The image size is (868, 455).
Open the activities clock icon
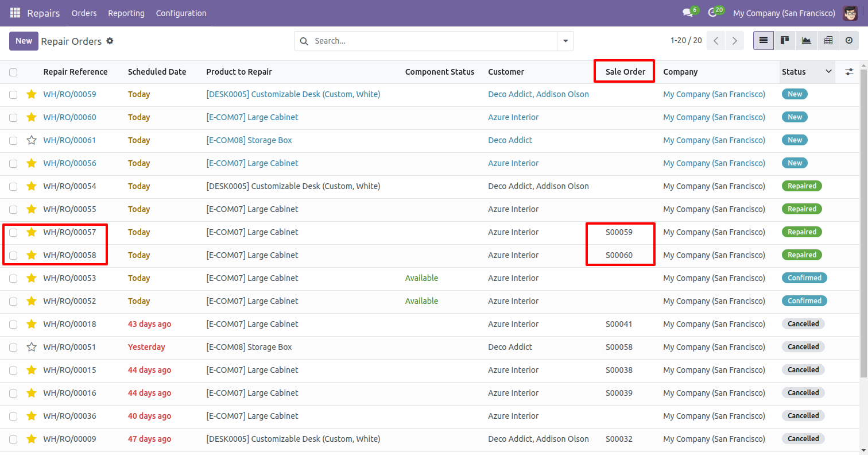click(x=712, y=13)
